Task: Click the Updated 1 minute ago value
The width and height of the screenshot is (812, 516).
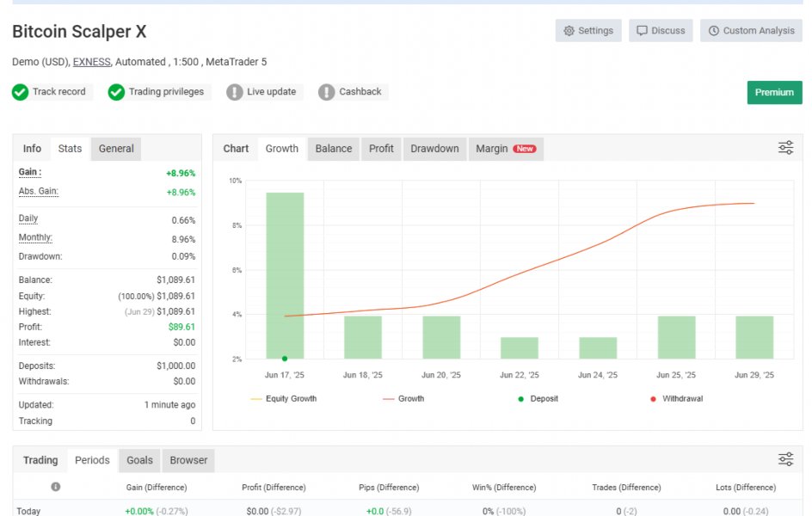Action: 169,405
